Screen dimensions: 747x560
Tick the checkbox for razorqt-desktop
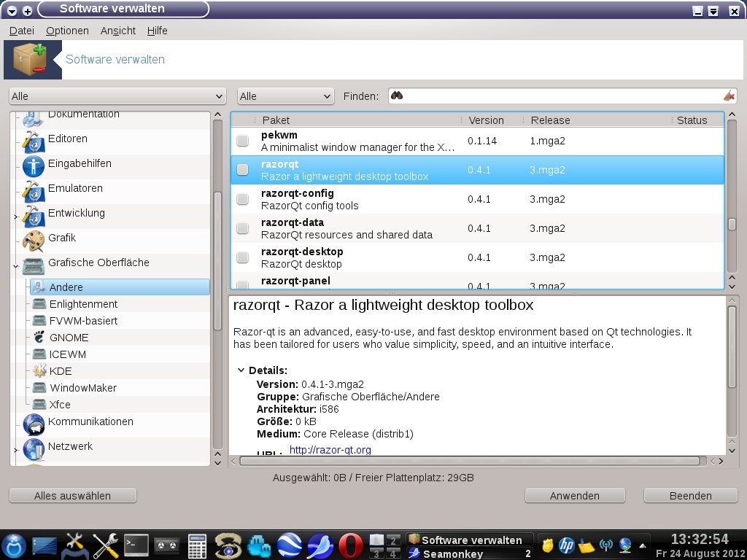click(x=242, y=257)
